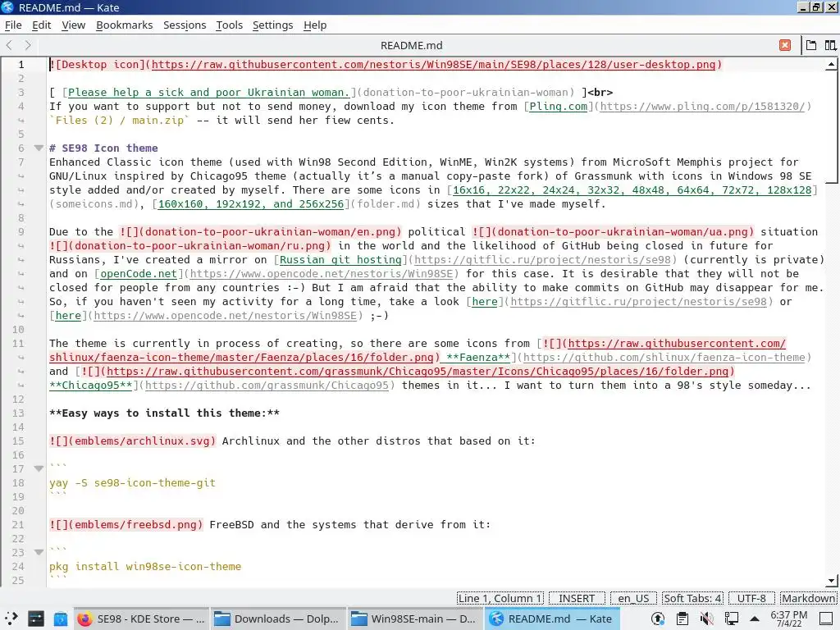This screenshot has height=630, width=840.
Task: Open the updates tray icon
Action: [x=658, y=619]
